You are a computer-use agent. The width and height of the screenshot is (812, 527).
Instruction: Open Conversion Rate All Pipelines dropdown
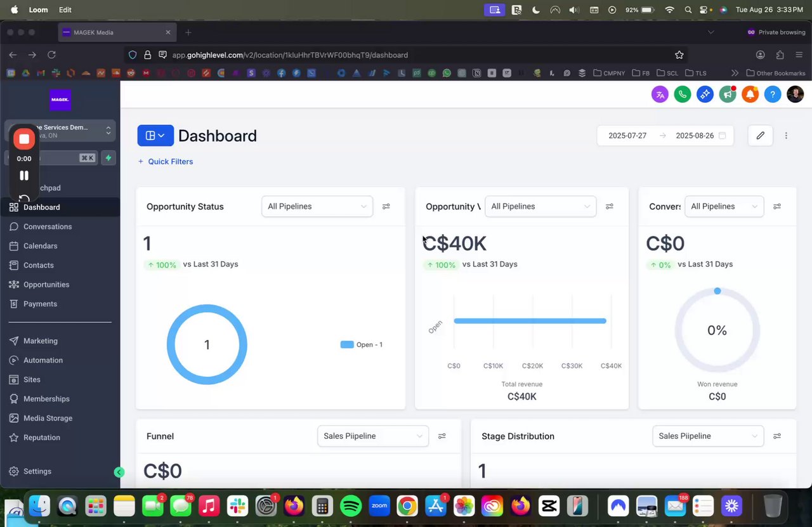[x=724, y=206]
